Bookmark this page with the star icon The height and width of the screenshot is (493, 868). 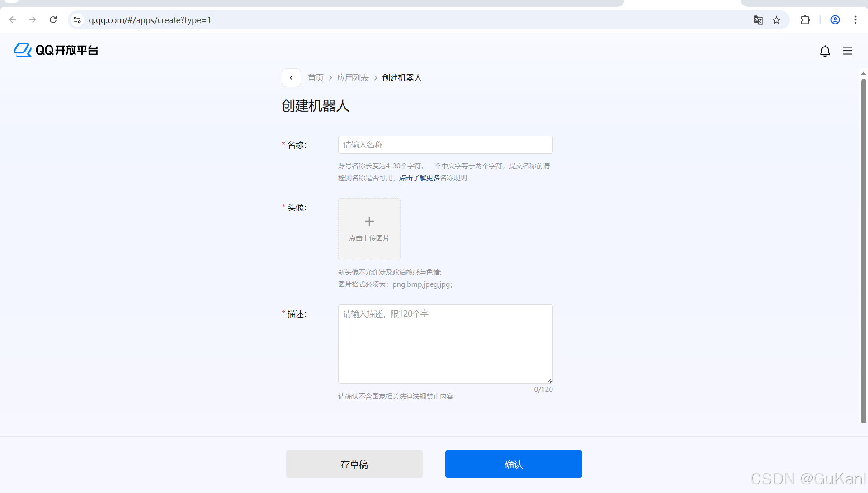click(x=776, y=20)
